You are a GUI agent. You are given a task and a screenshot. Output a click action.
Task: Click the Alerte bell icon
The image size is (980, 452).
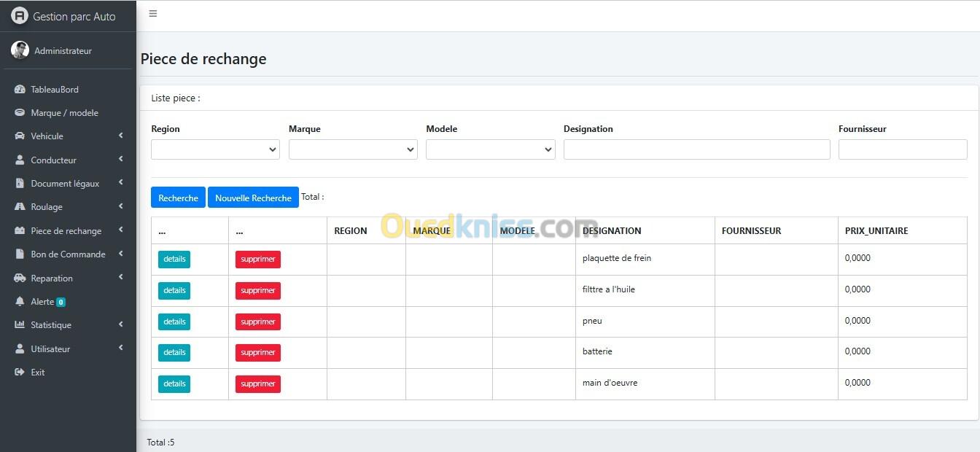click(x=20, y=302)
